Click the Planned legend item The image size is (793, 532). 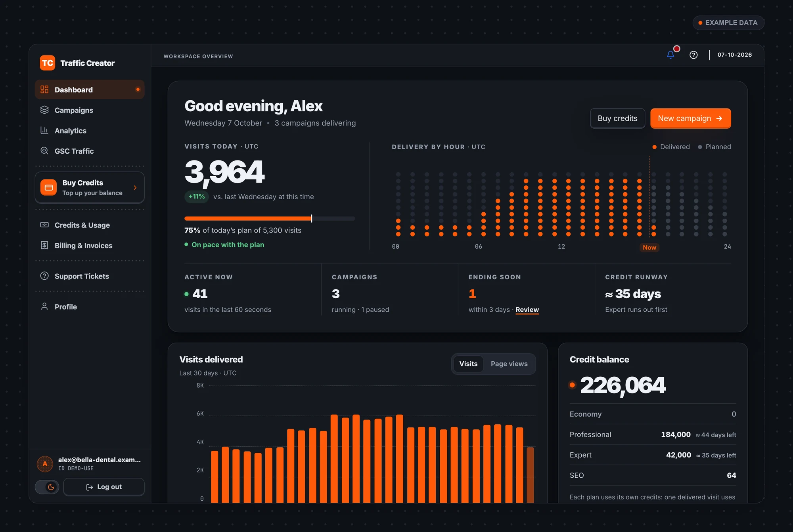(714, 147)
